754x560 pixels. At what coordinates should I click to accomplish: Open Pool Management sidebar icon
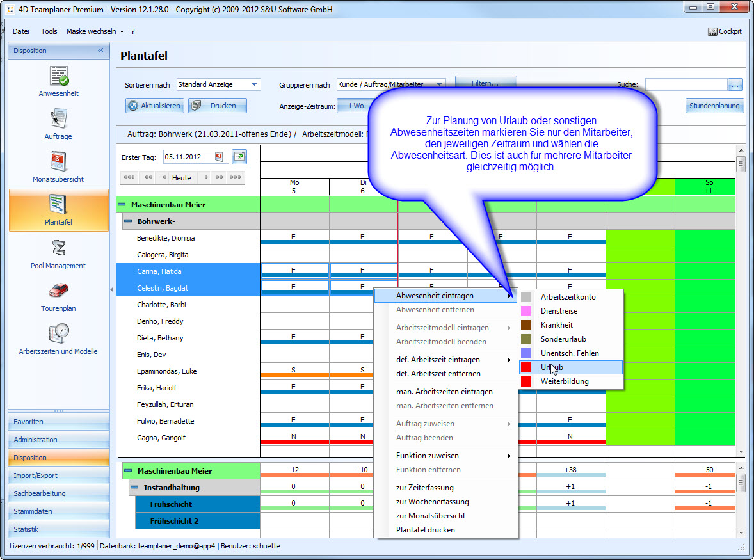[59, 248]
